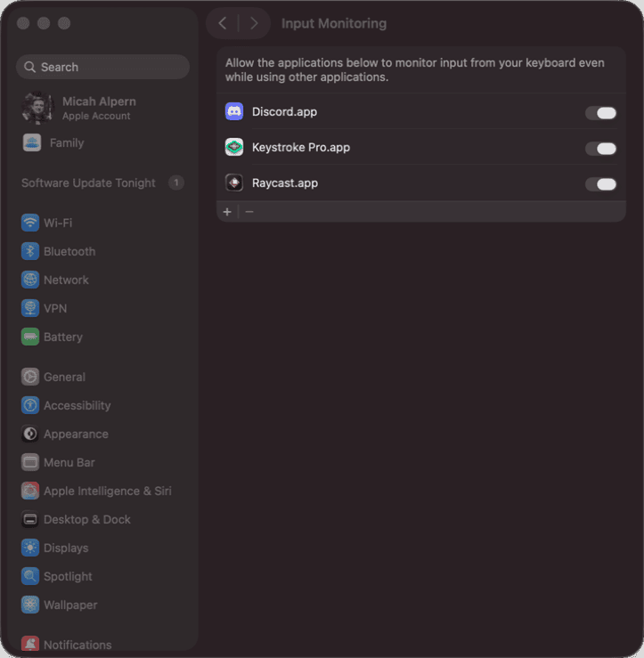
Task: Select the Network sidebar label
Action: (66, 280)
